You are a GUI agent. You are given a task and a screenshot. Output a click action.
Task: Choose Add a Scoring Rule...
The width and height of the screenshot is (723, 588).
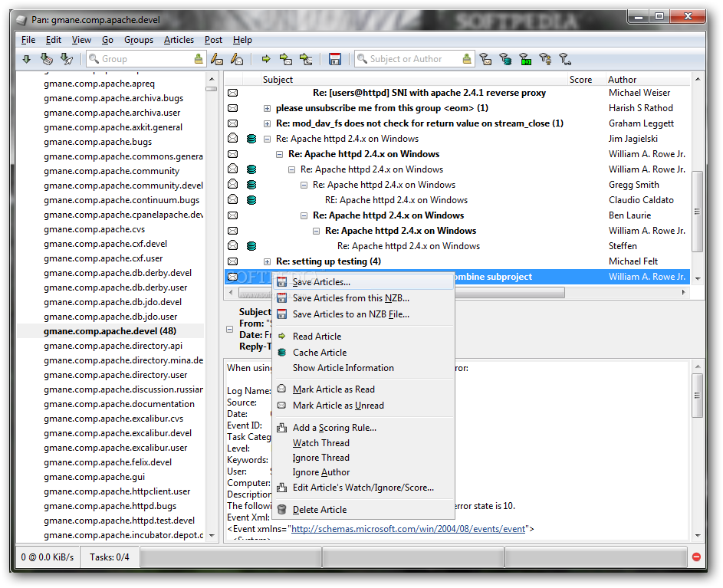coord(363,428)
